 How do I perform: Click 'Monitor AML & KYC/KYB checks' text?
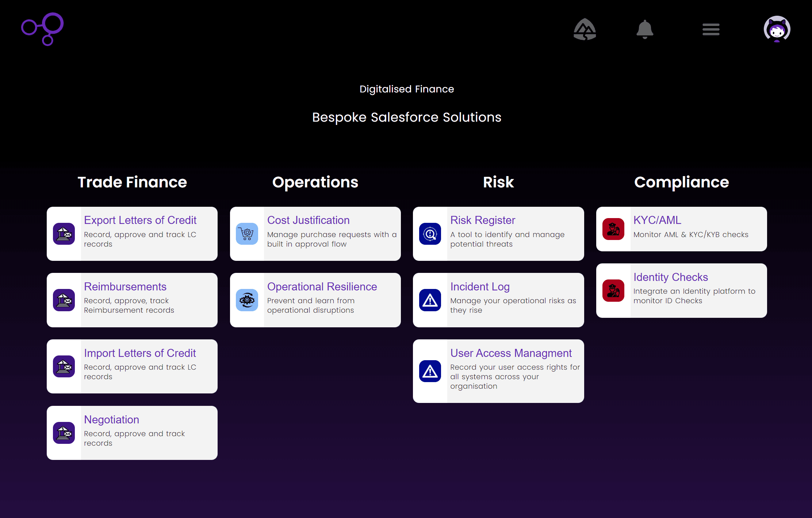pos(691,235)
